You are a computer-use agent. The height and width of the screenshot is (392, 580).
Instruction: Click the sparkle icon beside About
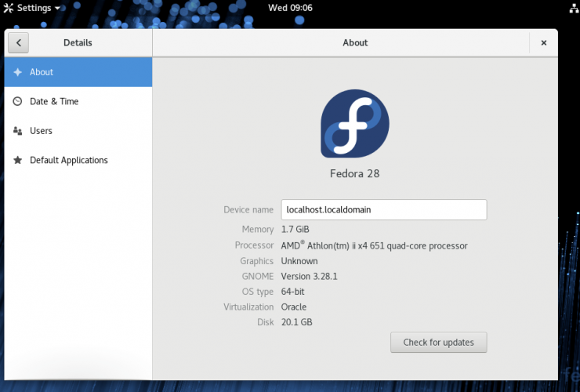click(17, 72)
